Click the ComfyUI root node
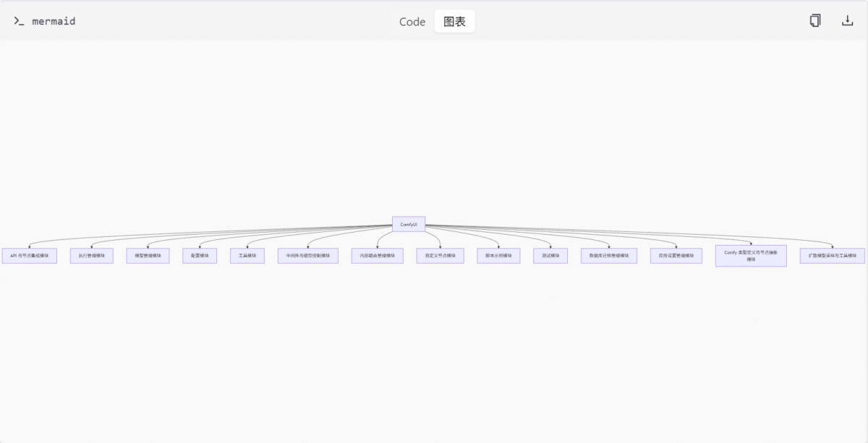Screen dimensions: 868x443 click(x=409, y=225)
